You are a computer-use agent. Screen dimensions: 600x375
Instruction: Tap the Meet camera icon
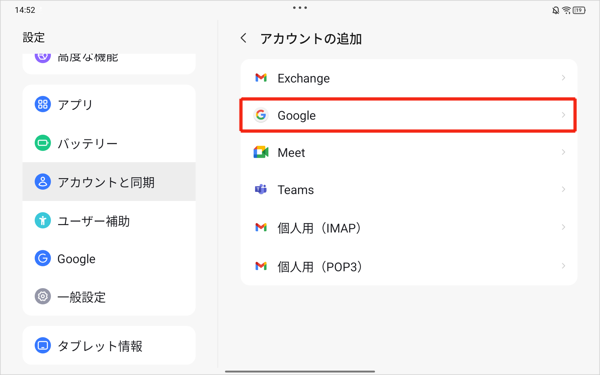261,152
